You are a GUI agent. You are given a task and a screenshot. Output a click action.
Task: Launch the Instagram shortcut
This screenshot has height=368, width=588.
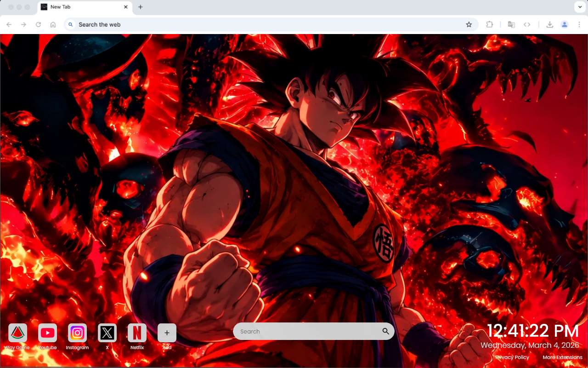(77, 333)
